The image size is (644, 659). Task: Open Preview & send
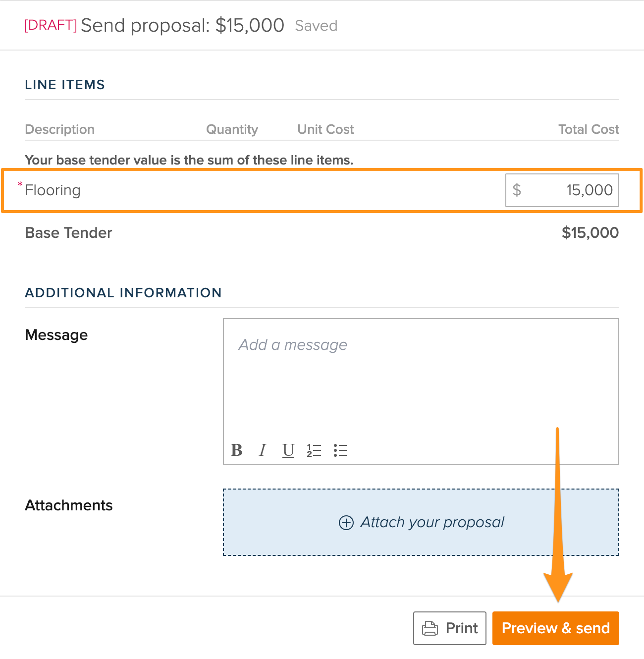[556, 628]
